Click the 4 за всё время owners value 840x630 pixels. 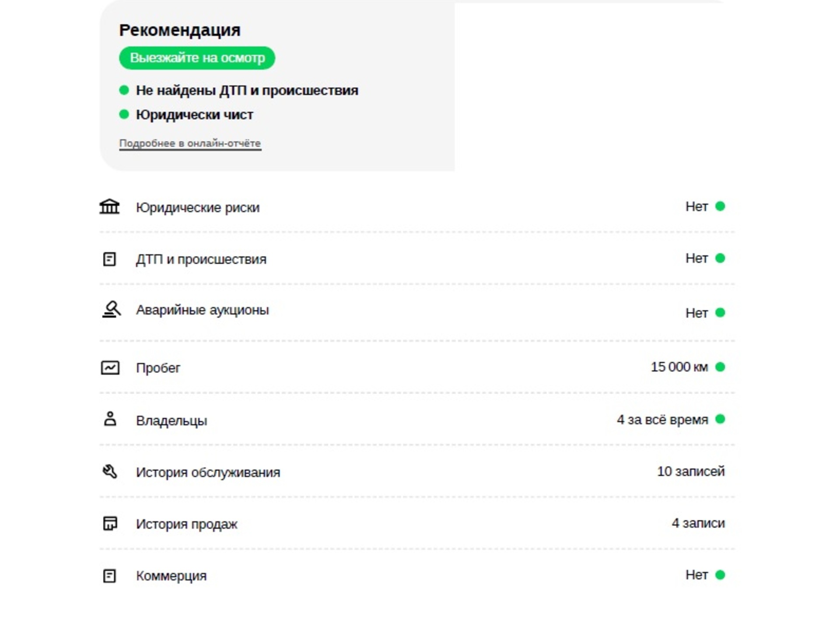point(662,420)
